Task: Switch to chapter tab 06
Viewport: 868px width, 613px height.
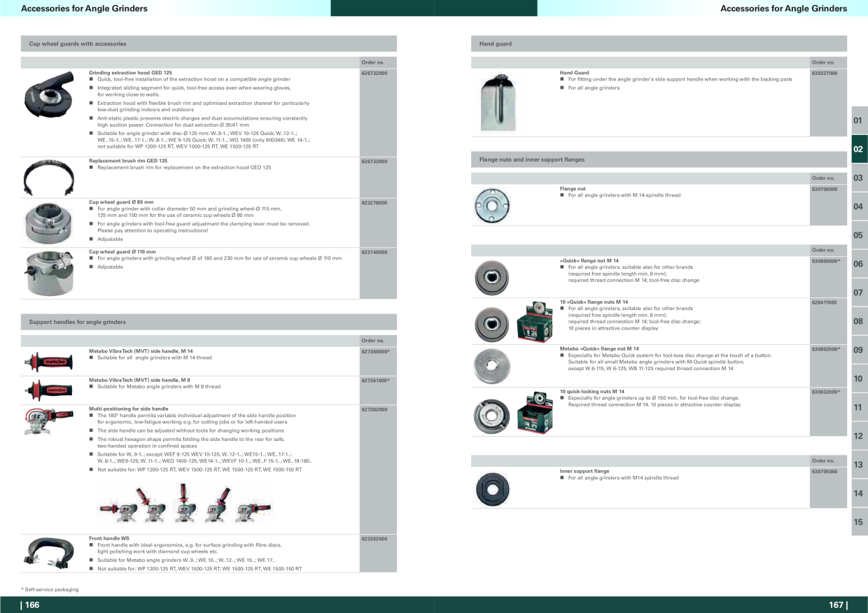Action: (x=859, y=264)
